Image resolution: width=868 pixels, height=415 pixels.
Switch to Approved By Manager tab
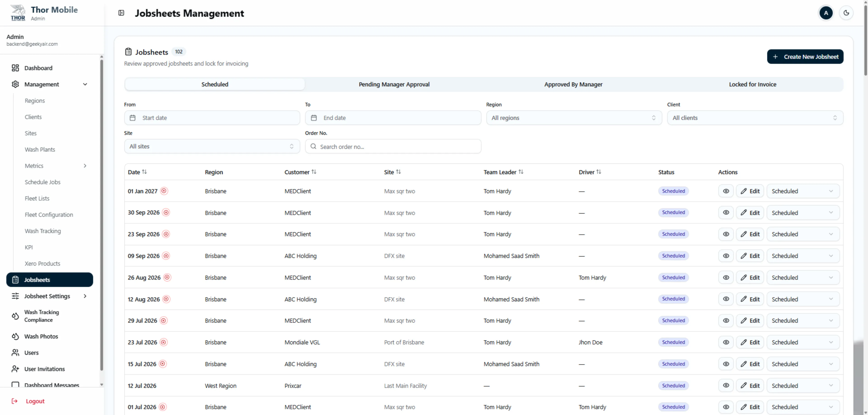[x=573, y=84]
